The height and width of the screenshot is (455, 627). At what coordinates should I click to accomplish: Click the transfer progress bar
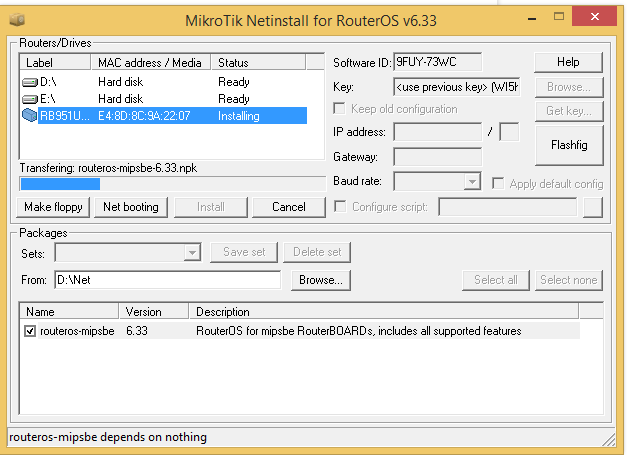click(173, 184)
